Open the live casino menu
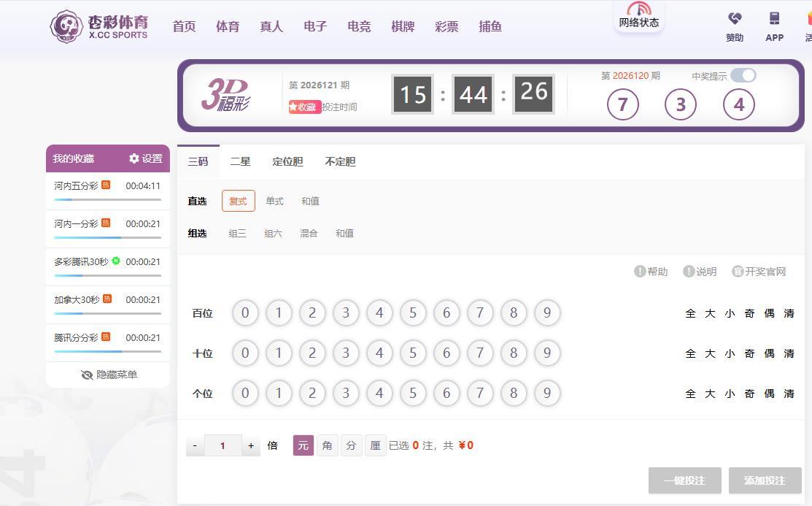Screen dimensions: 812x506 pos(272,26)
